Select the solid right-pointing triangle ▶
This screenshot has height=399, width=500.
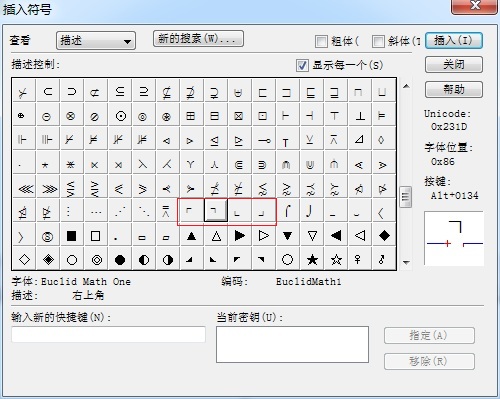pos(240,236)
